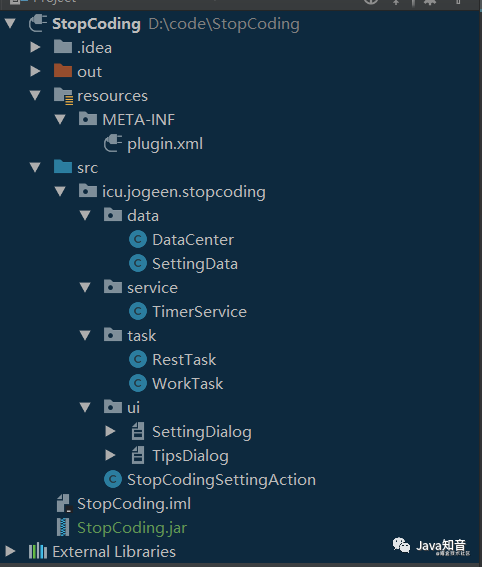The width and height of the screenshot is (482, 567).
Task: Click the StopCoding.jar archive icon
Action: (x=63, y=527)
